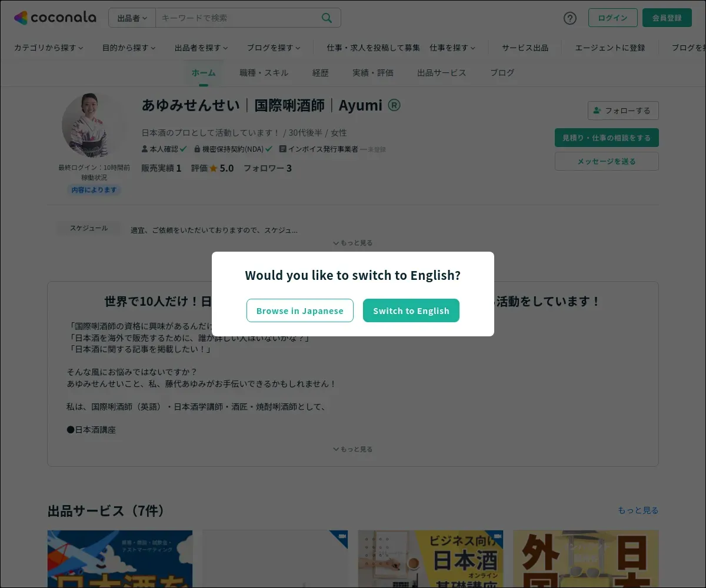Screen dimensions: 706x588
Task: Click フォロワー 3 count
Action: 268,168
